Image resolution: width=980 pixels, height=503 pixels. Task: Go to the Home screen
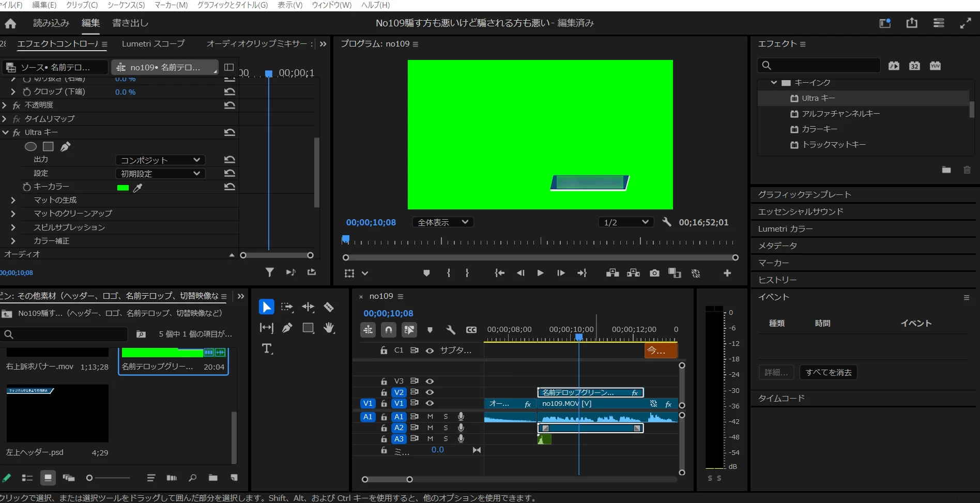point(10,23)
